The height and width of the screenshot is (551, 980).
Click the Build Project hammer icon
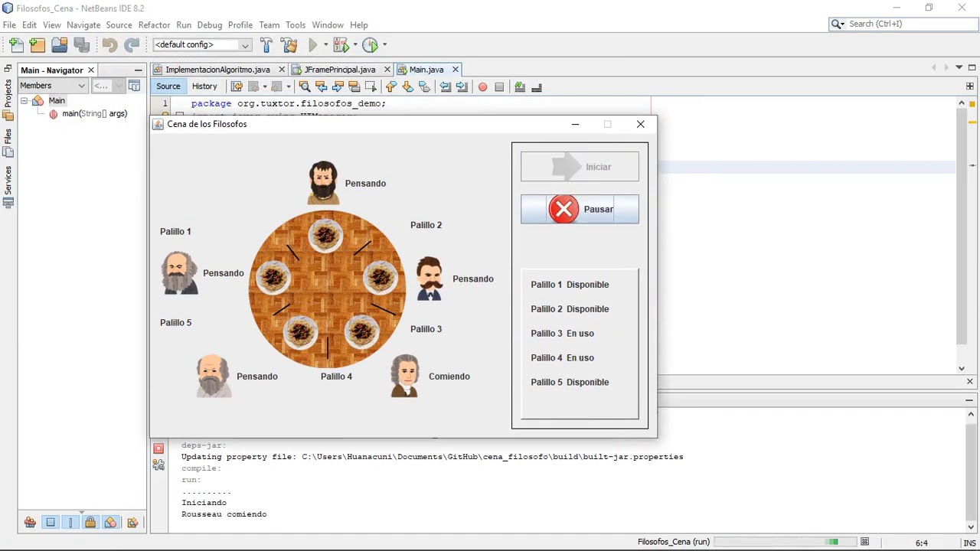click(x=266, y=45)
